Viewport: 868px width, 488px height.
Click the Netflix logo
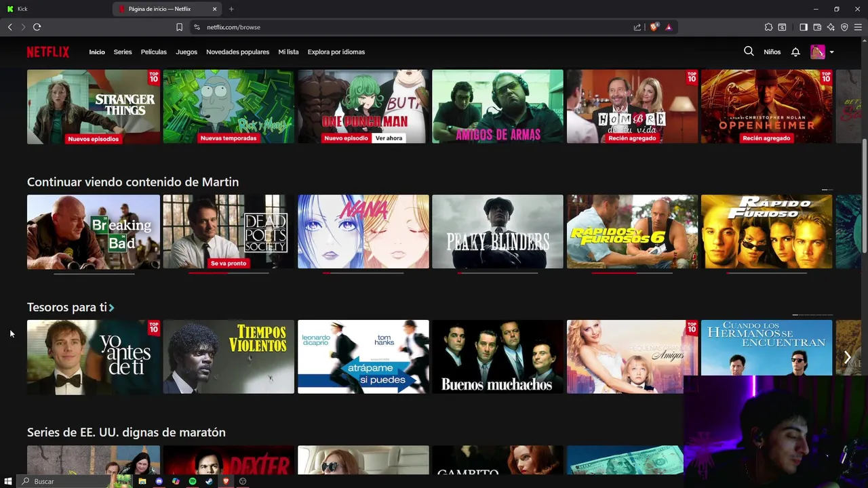coord(48,52)
